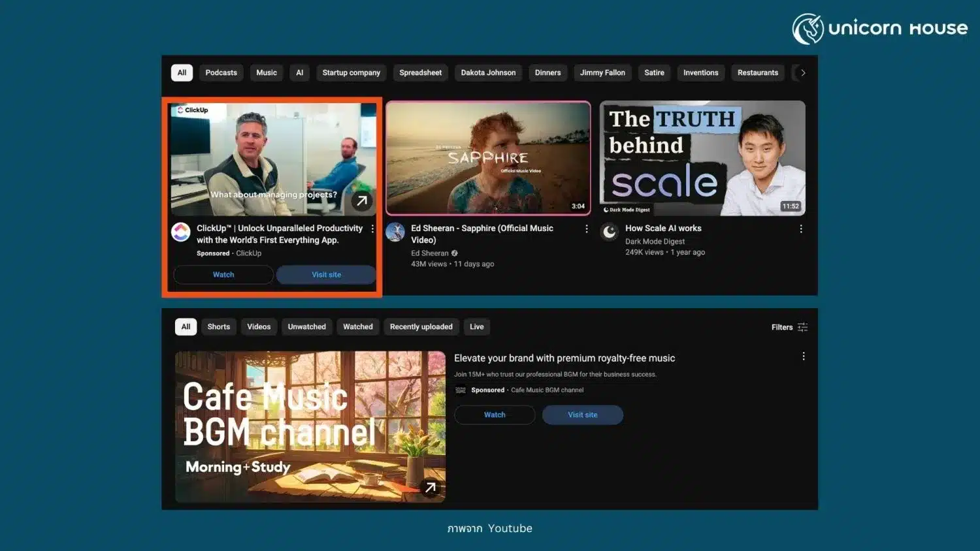
Task: Click the Cafe Music BGM channel small logo
Action: pos(461,390)
